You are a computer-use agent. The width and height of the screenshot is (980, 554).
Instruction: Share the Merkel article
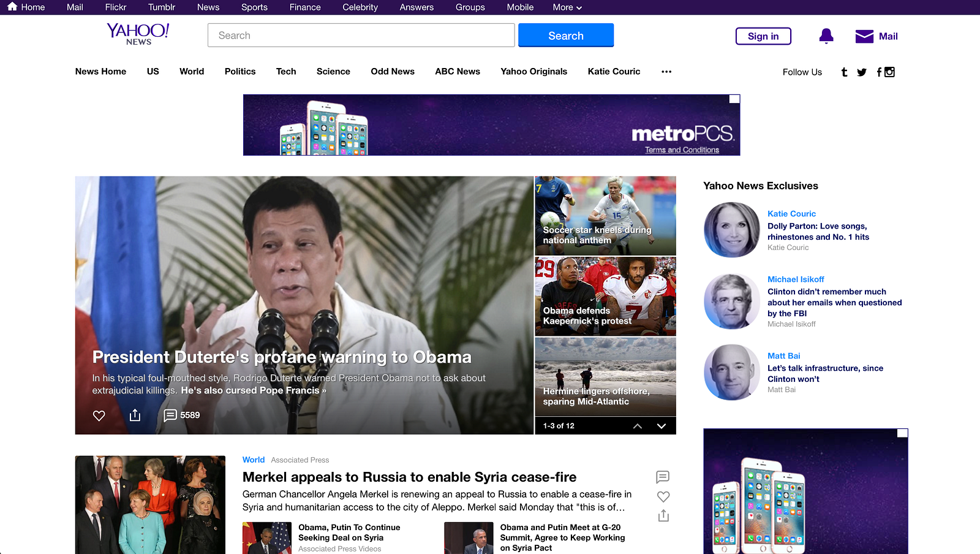(663, 515)
